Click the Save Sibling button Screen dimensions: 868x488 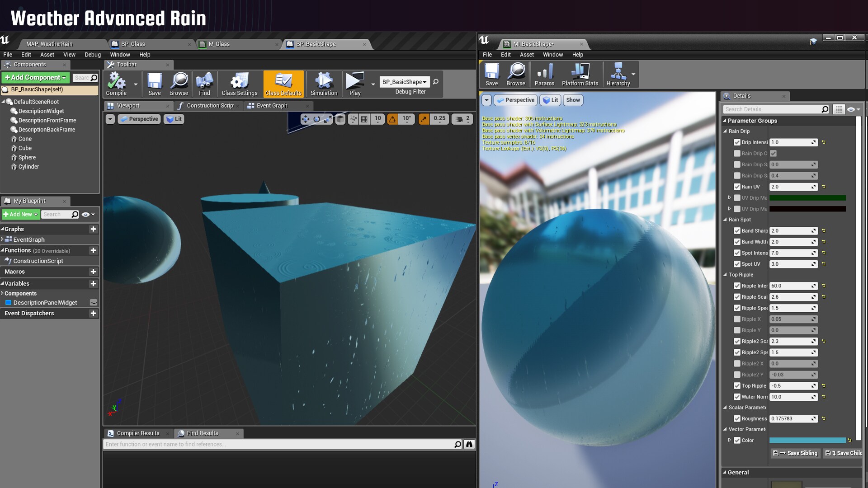point(795,453)
